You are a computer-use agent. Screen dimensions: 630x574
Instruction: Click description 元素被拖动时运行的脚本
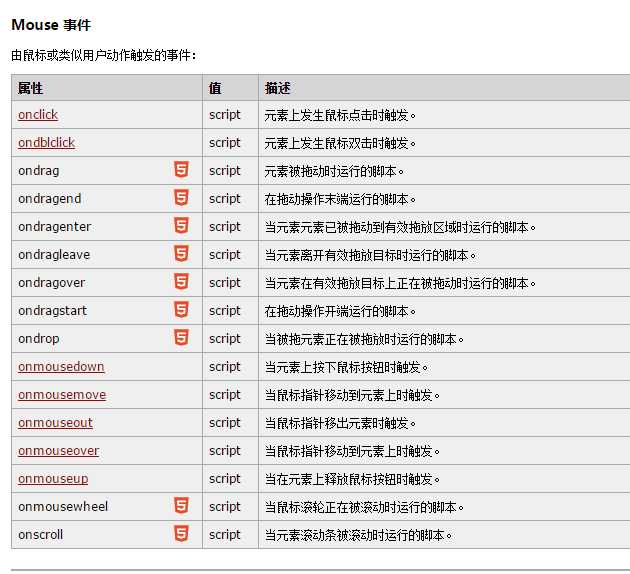(334, 172)
